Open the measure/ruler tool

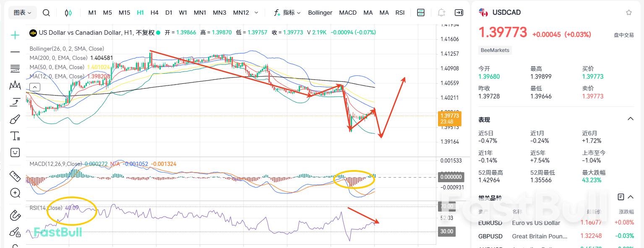point(15,176)
